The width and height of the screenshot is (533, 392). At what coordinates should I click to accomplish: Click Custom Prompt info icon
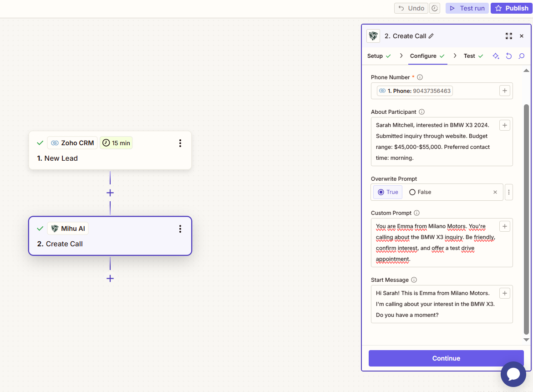coord(417,213)
